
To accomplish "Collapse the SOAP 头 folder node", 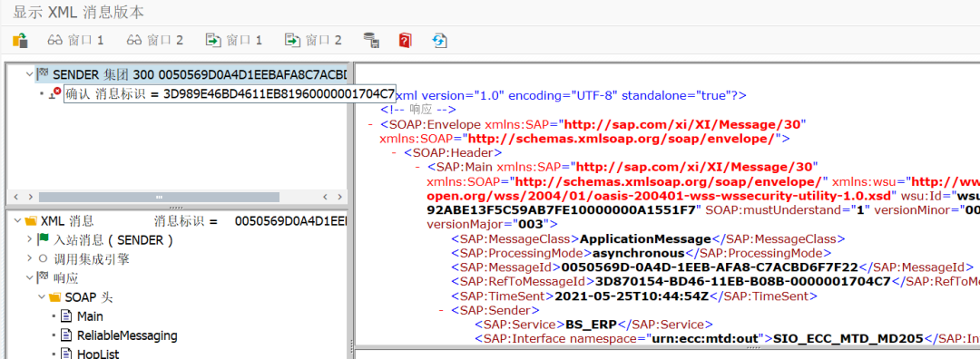I will point(42,296).
